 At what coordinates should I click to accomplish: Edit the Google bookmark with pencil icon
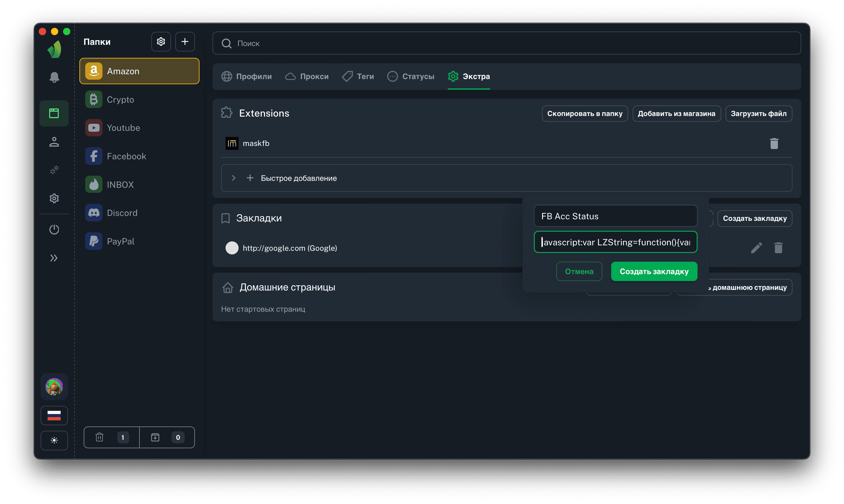pyautogui.click(x=756, y=248)
